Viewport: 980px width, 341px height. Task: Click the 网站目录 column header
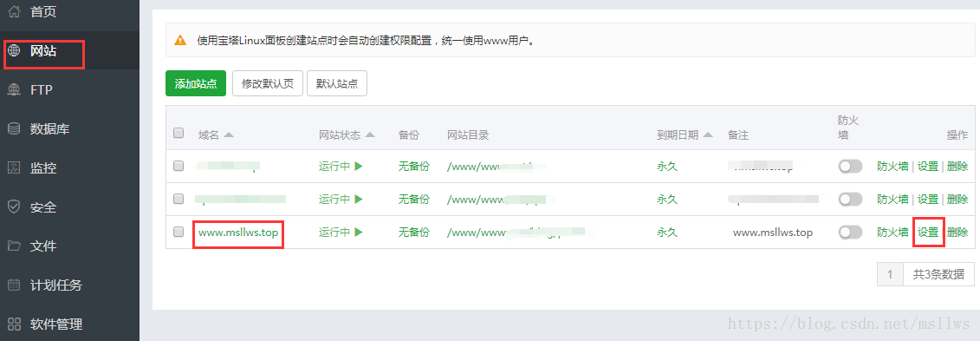tap(468, 135)
